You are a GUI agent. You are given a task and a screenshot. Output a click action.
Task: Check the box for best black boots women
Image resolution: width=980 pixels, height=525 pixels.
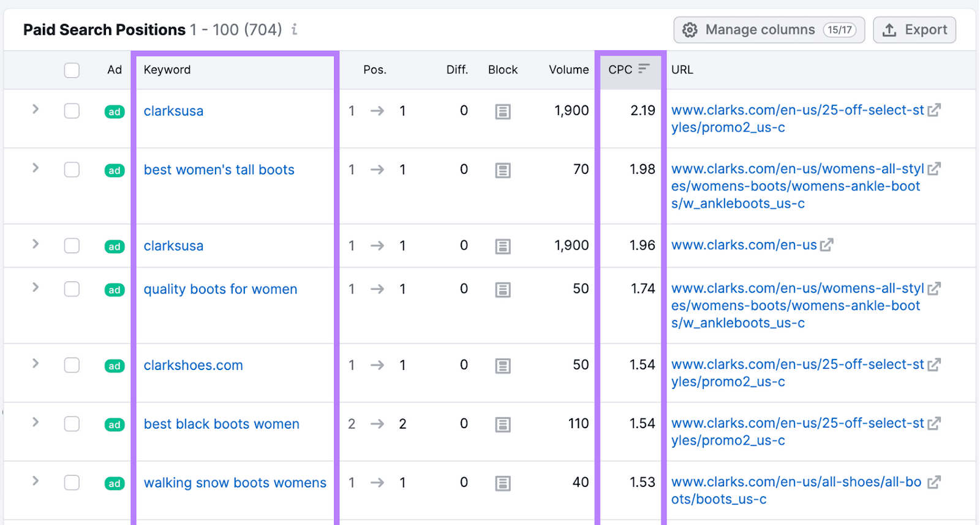coord(72,424)
